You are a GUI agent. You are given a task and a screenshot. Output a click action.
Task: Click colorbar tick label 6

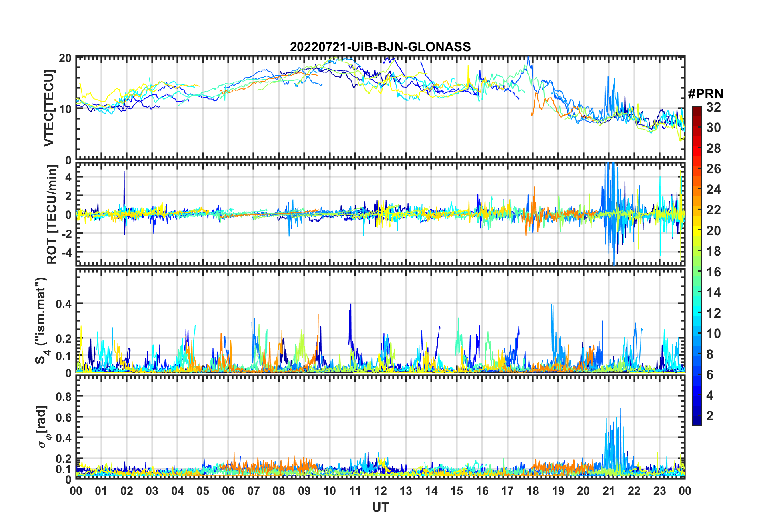point(710,375)
